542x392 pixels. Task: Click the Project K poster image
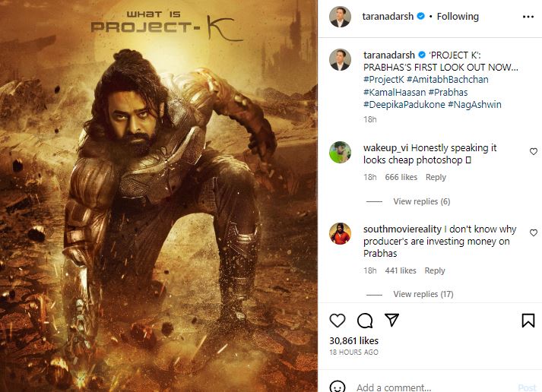(159, 196)
